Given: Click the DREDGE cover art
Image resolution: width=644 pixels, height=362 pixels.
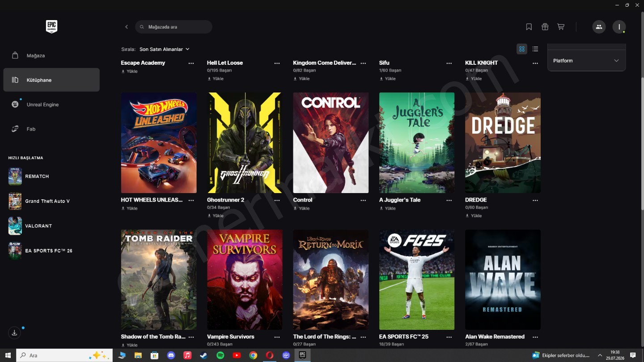Looking at the screenshot, I should 503,143.
